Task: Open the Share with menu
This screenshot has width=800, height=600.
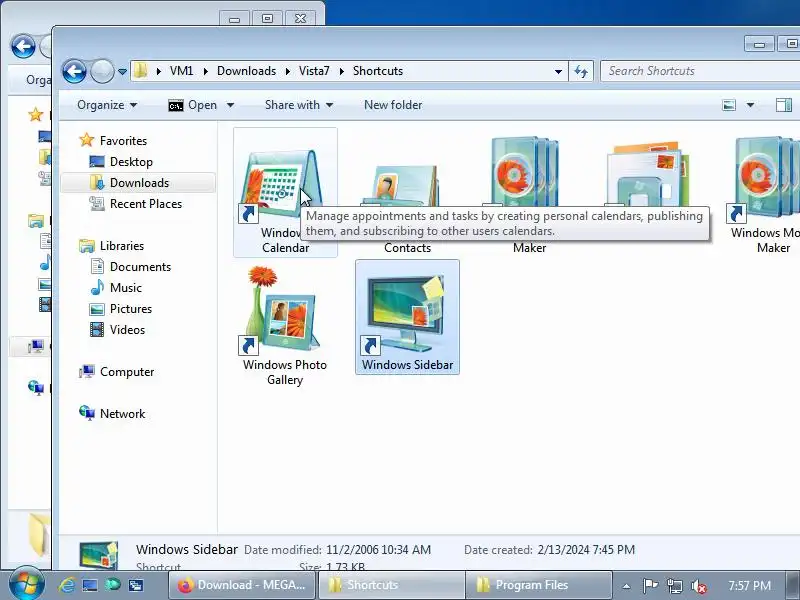Action: click(x=298, y=105)
